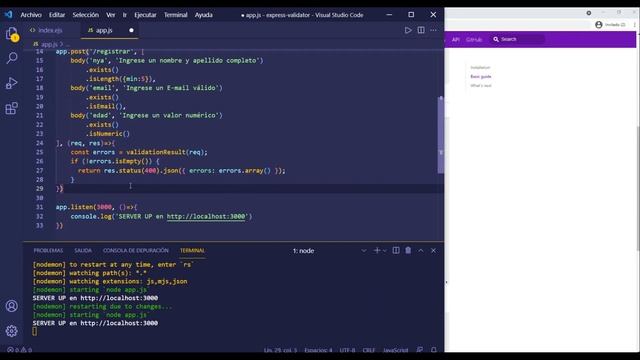Open Run and Debug view
This screenshot has width=640, height=360.
[x=12, y=83]
